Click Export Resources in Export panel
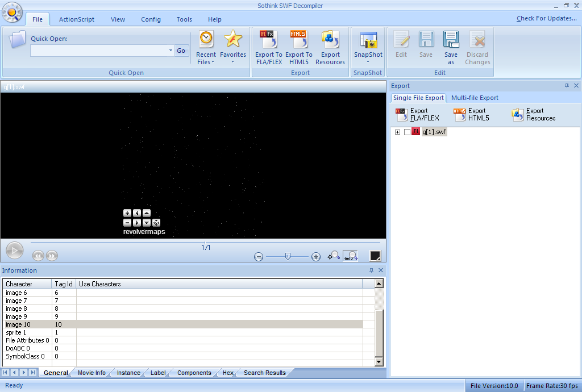Image resolution: width=582 pixels, height=392 pixels. click(533, 115)
